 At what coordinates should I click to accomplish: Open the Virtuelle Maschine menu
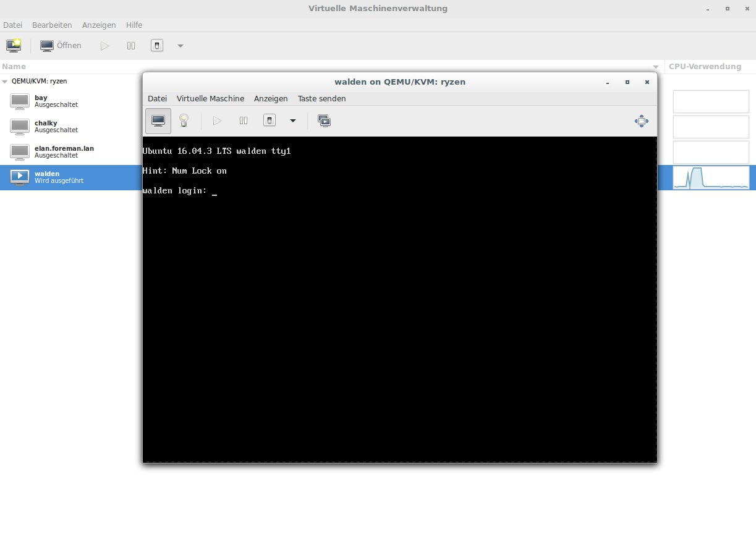point(210,99)
